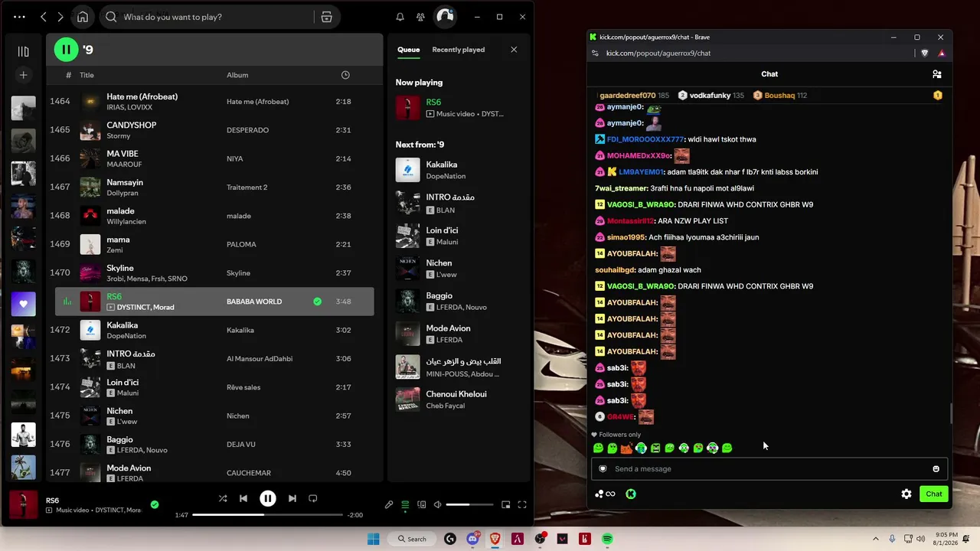Open the Spotify three-dot main menu
The height and width of the screenshot is (551, 980).
pos(19,17)
